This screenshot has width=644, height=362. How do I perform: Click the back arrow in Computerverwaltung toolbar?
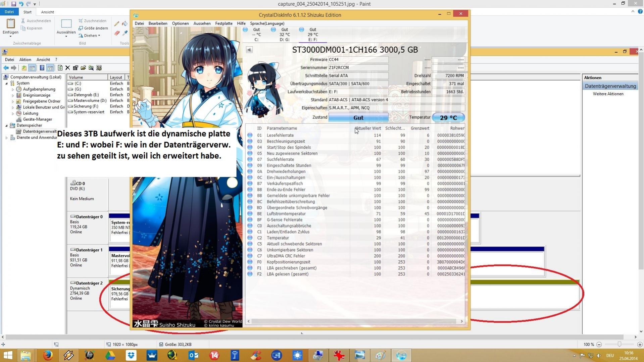pos(6,68)
